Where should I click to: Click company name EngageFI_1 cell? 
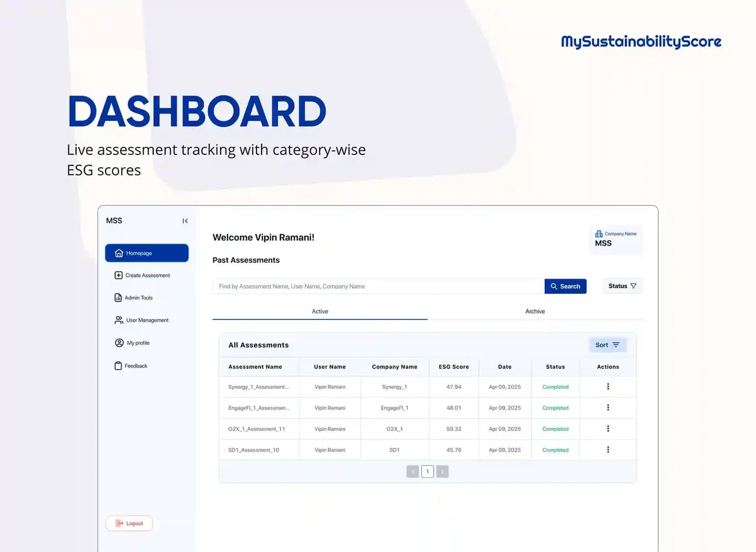click(394, 408)
